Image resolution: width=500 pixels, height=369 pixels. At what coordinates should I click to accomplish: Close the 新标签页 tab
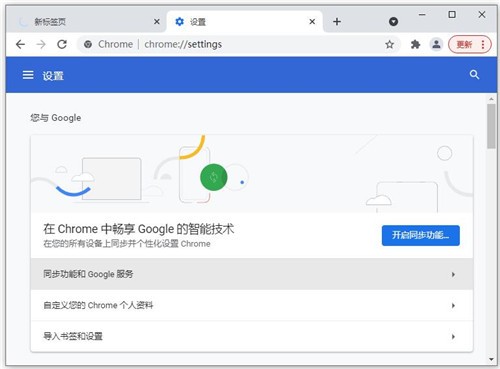(x=157, y=22)
